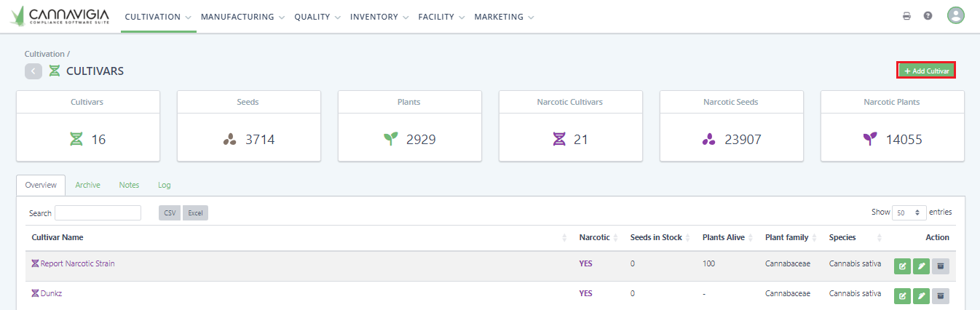Click the print icon in the header

point(906,16)
